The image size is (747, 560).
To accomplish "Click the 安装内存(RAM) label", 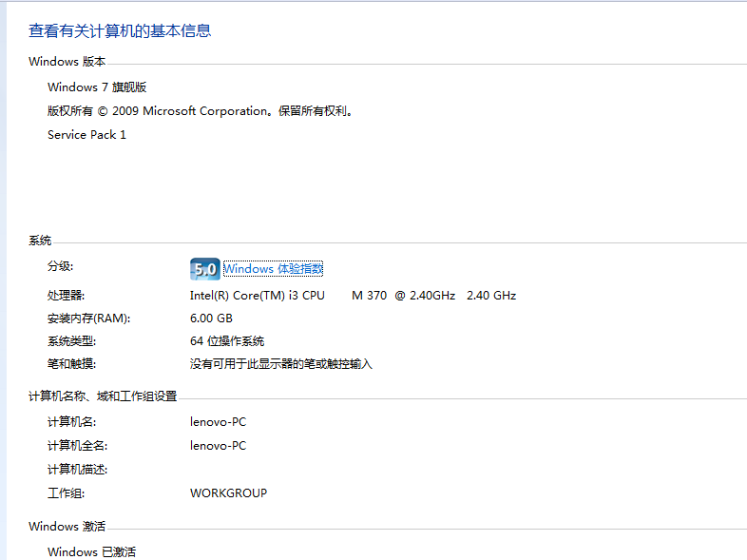I will [88, 319].
